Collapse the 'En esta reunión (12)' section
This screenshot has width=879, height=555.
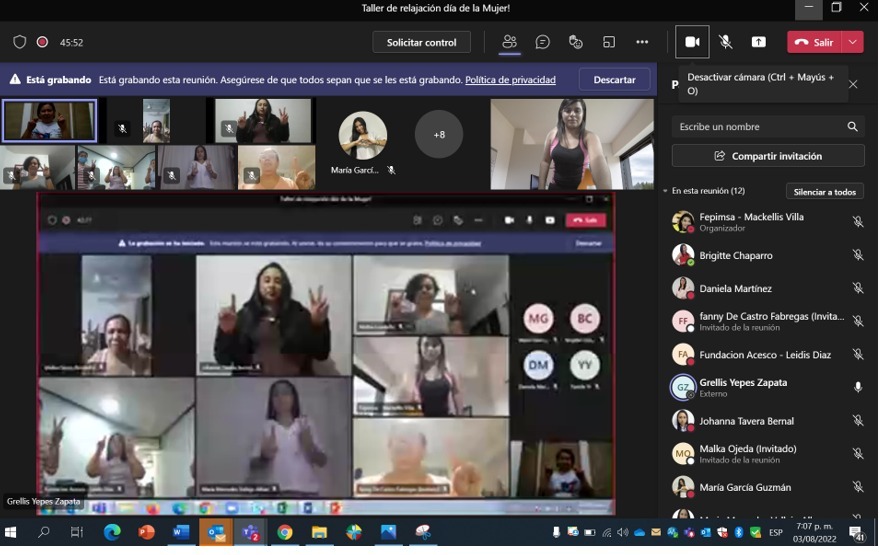pyautogui.click(x=665, y=191)
